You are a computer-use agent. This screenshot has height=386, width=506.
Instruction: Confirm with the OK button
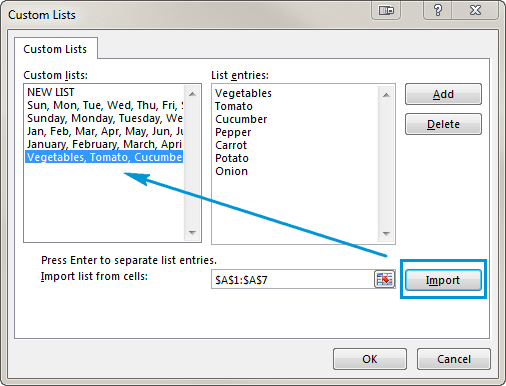click(370, 359)
